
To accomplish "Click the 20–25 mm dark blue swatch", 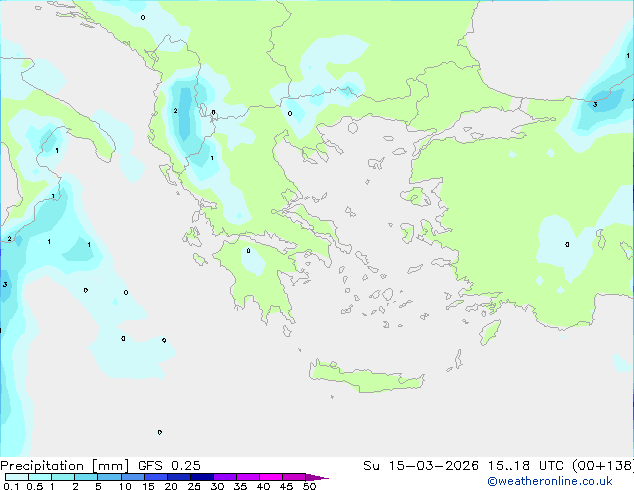I will (178, 477).
